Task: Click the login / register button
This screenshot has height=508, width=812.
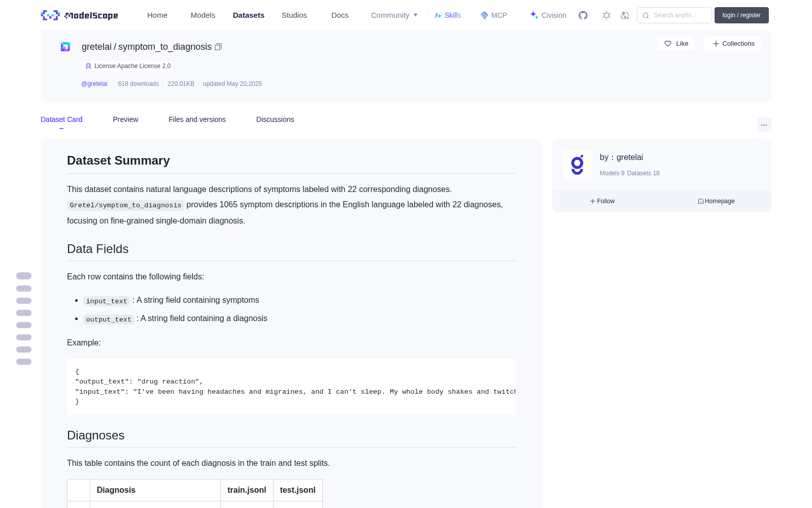Action: [741, 15]
